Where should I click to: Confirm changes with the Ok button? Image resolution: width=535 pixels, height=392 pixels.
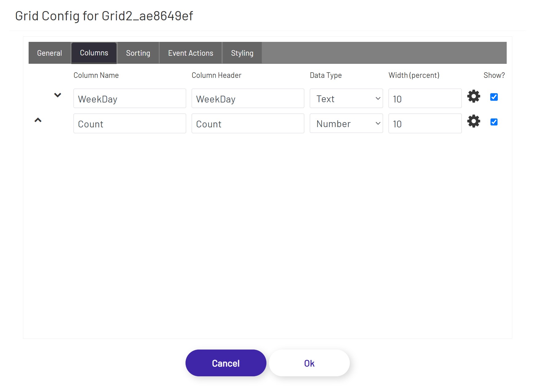pos(309,363)
